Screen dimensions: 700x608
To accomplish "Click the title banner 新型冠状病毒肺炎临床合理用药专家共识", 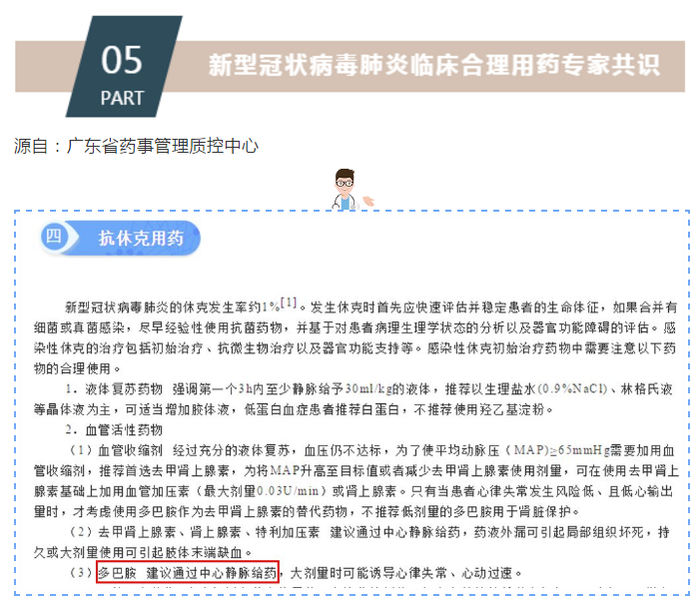I will [434, 65].
